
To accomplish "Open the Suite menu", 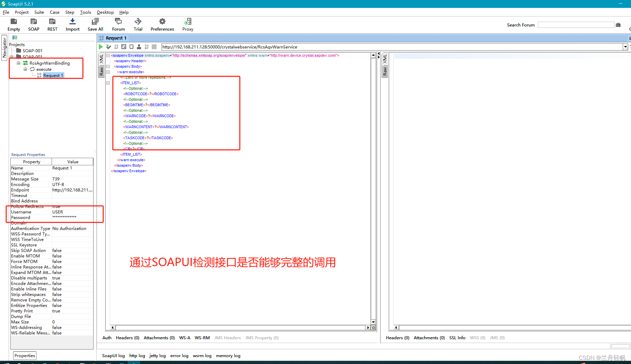I will [x=39, y=12].
